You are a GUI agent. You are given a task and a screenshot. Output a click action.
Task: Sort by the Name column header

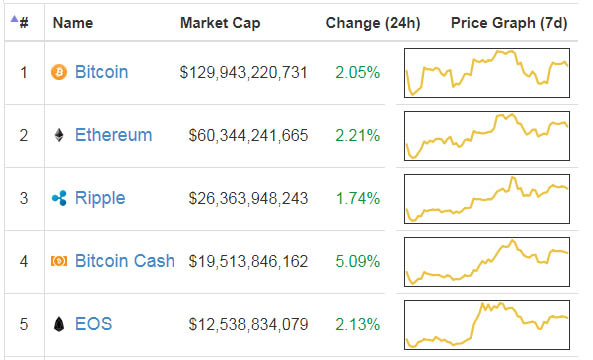point(73,23)
